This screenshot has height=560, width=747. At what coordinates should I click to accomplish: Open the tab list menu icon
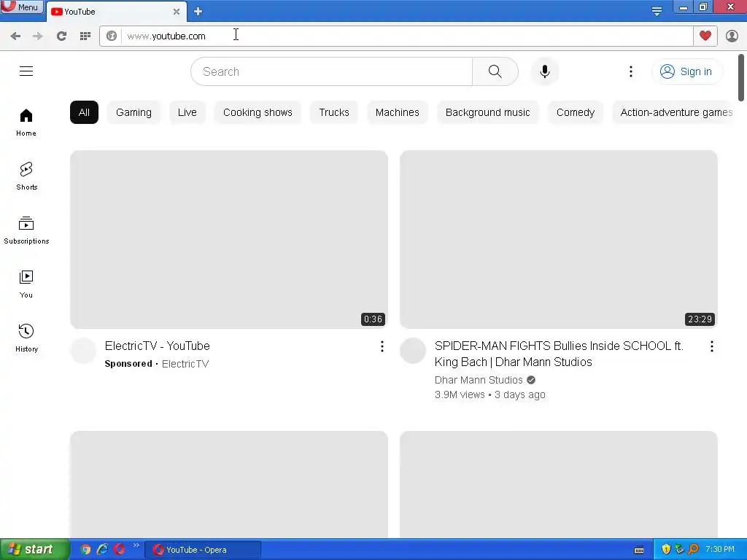(657, 12)
